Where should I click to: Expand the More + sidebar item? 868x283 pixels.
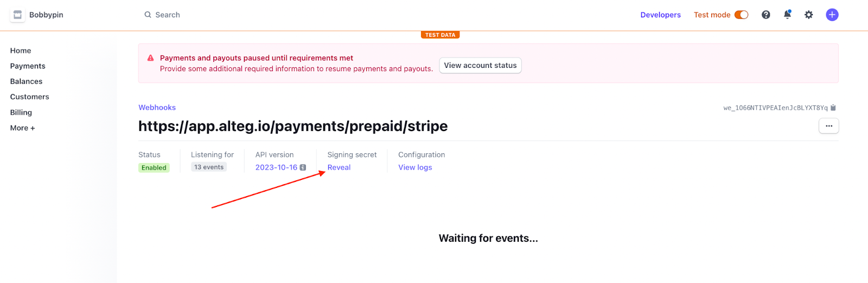coord(22,128)
